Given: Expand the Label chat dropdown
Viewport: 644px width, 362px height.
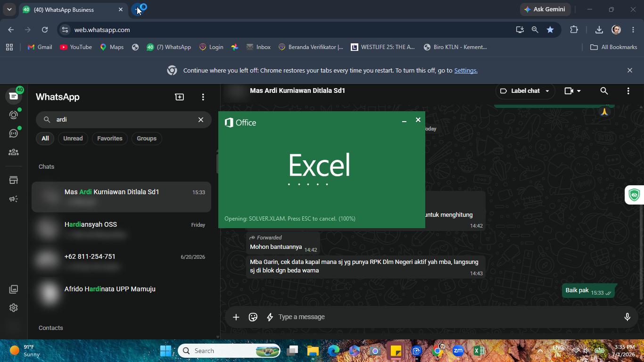Looking at the screenshot, I should (x=525, y=91).
